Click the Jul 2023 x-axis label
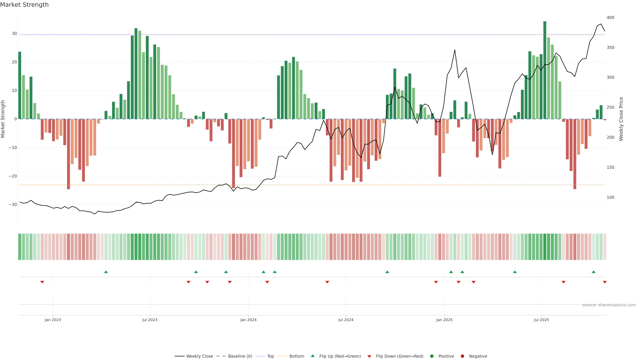Image resolution: width=644 pixels, height=362 pixels. (x=150, y=320)
